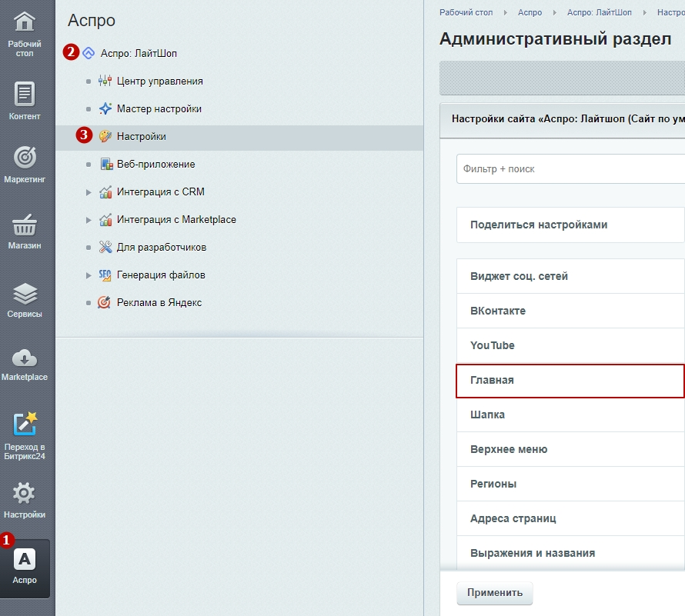Expand the Интеграция с Marketplace tree node
This screenshot has height=616, width=685.
pyautogui.click(x=89, y=220)
